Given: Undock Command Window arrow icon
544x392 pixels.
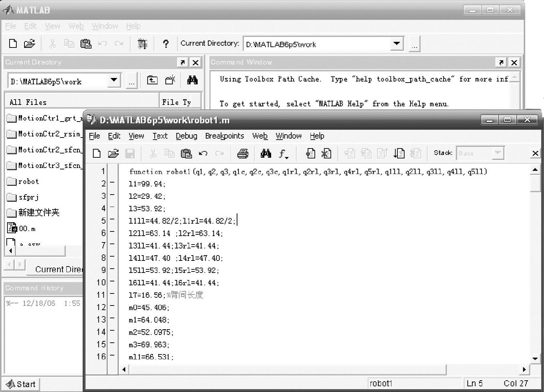Looking at the screenshot, I should pyautogui.click(x=501, y=62).
